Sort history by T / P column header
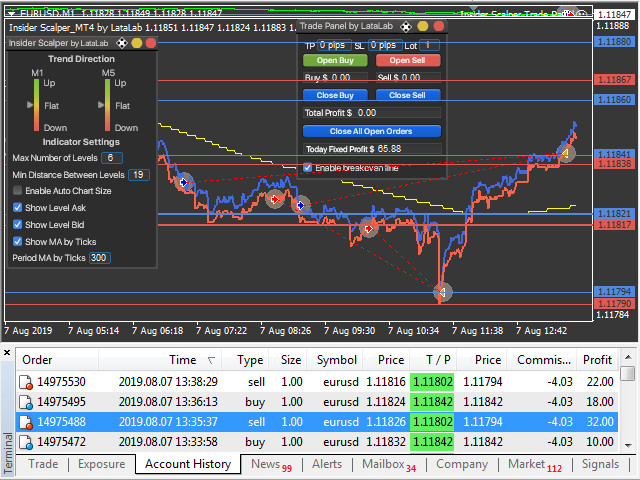Screen dimensions: 640x480 click(x=433, y=360)
